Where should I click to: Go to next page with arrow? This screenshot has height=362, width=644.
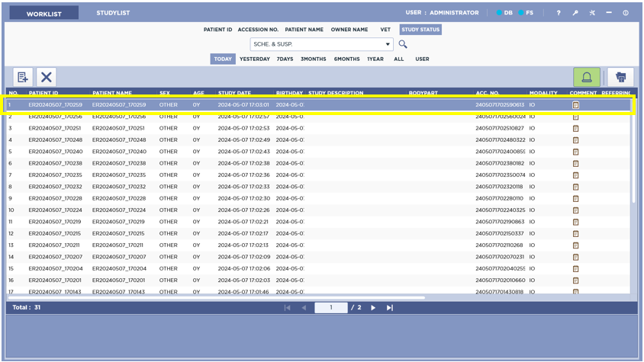pyautogui.click(x=373, y=308)
